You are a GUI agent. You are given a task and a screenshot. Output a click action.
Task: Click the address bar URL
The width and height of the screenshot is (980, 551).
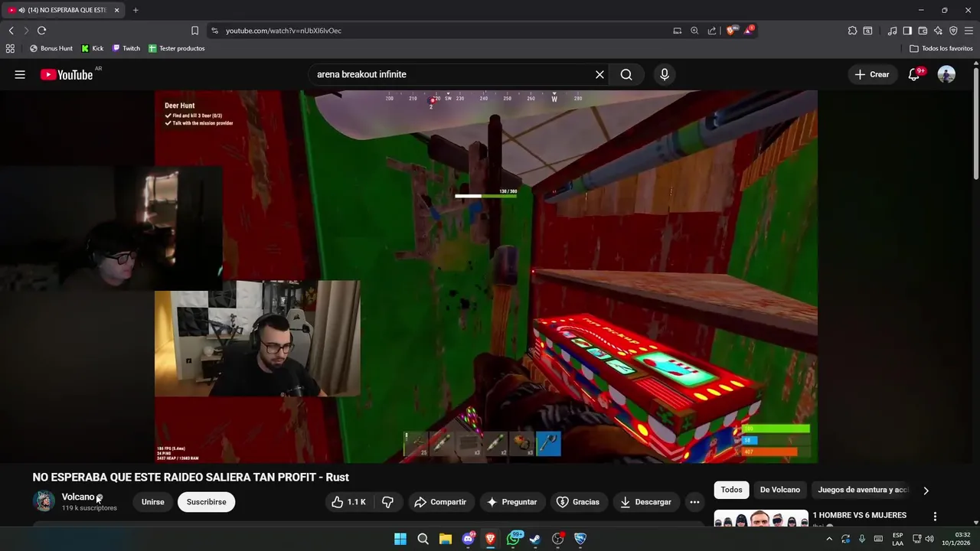coord(283,31)
